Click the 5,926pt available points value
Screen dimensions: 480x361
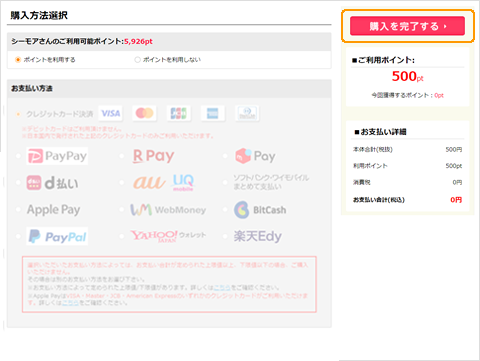(x=138, y=41)
